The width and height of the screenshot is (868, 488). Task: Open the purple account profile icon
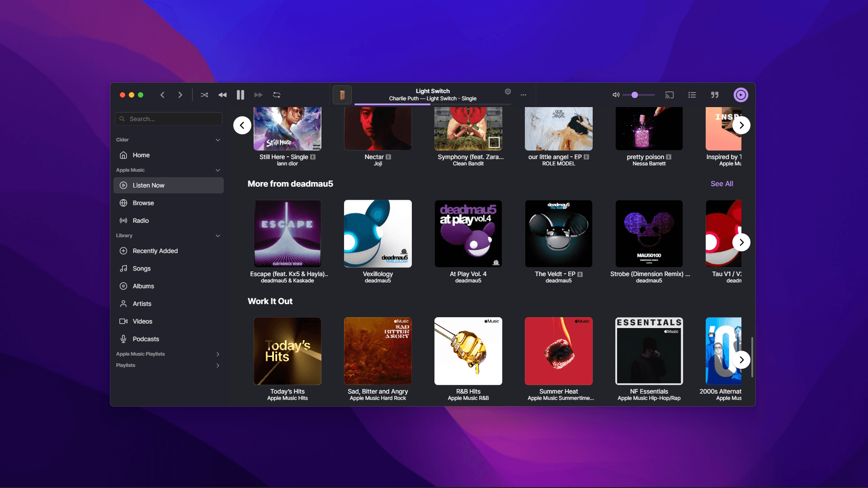741,95
